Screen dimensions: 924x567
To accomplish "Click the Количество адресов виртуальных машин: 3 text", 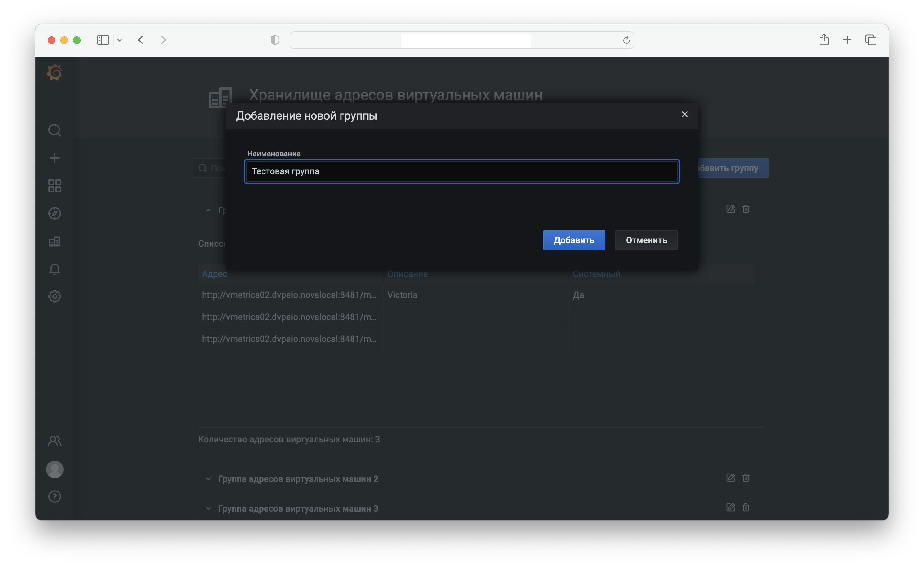I will [289, 439].
